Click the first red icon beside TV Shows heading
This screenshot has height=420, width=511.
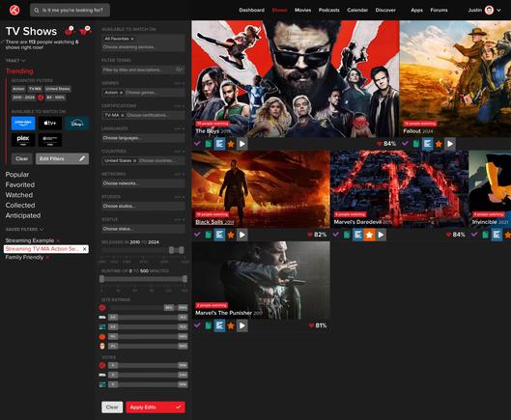[x=70, y=31]
